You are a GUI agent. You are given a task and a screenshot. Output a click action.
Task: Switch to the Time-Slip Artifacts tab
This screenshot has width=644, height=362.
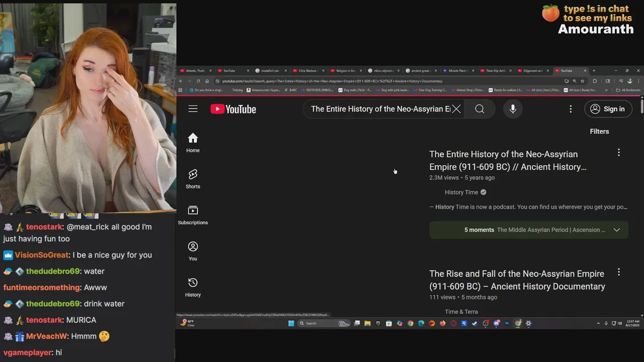pyautogui.click(x=495, y=70)
